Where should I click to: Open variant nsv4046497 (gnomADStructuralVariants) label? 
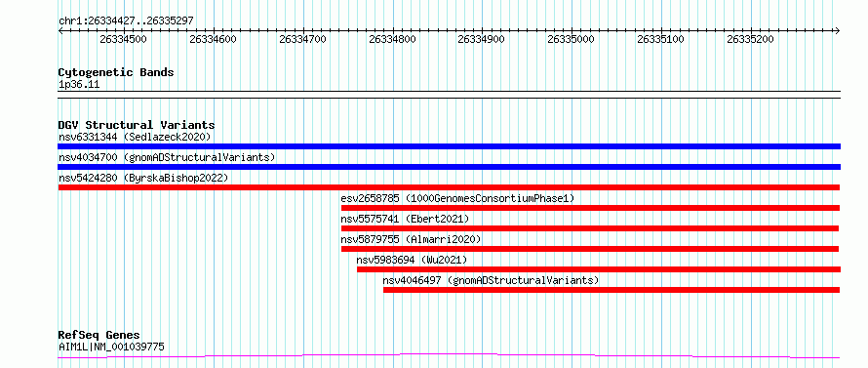[x=491, y=280]
